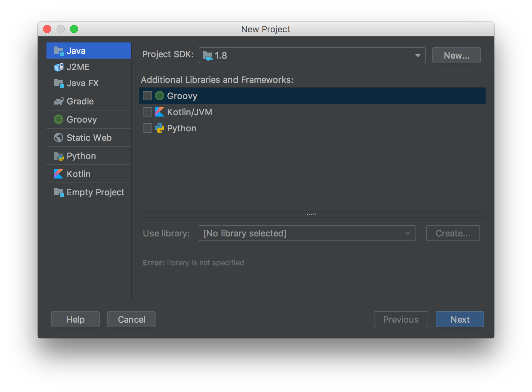Click New... to add an SDK
The image size is (532, 392).
(456, 55)
